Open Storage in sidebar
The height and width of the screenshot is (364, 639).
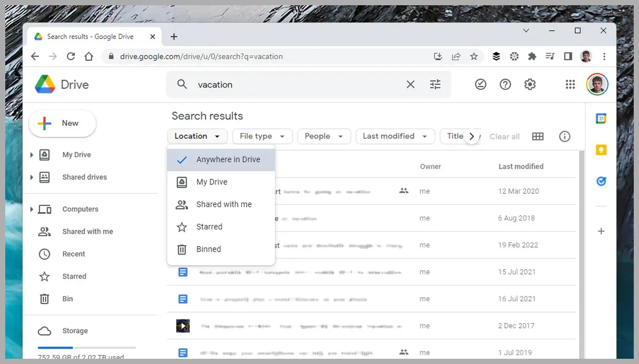[x=75, y=331]
